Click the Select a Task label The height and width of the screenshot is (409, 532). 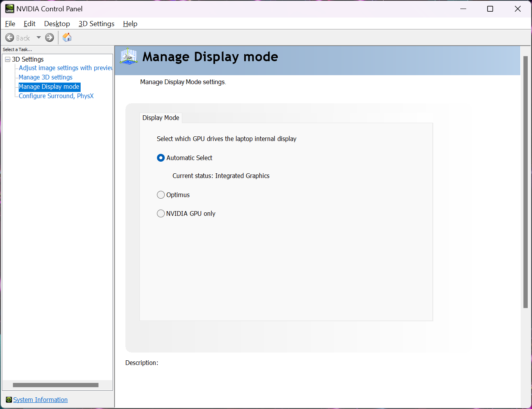tap(18, 49)
